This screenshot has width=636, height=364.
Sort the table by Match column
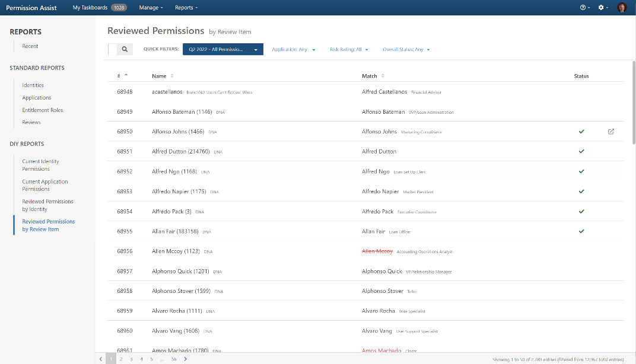click(x=370, y=76)
